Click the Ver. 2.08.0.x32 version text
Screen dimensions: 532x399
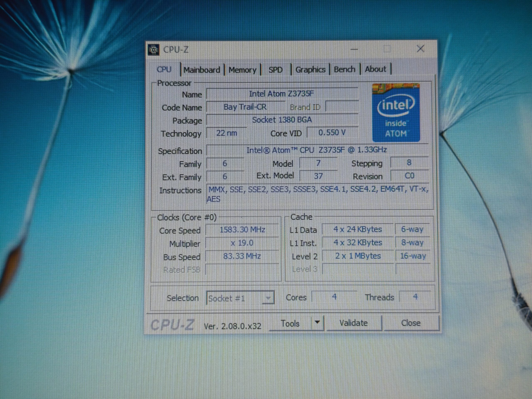[232, 326]
